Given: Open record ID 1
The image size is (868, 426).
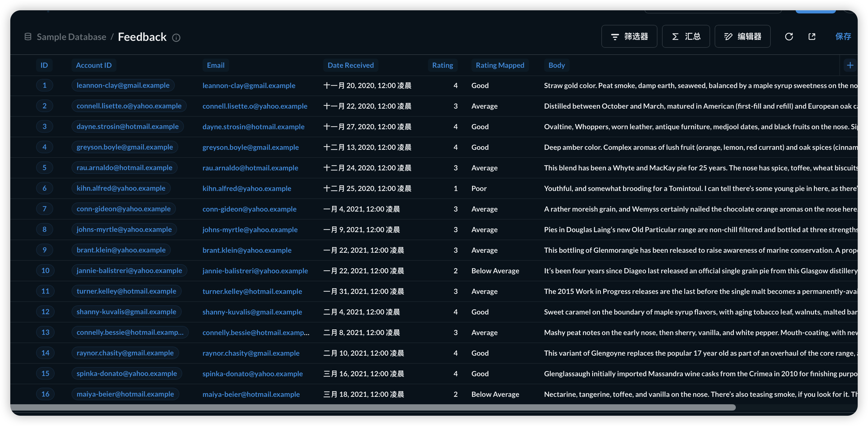Looking at the screenshot, I should pyautogui.click(x=44, y=85).
